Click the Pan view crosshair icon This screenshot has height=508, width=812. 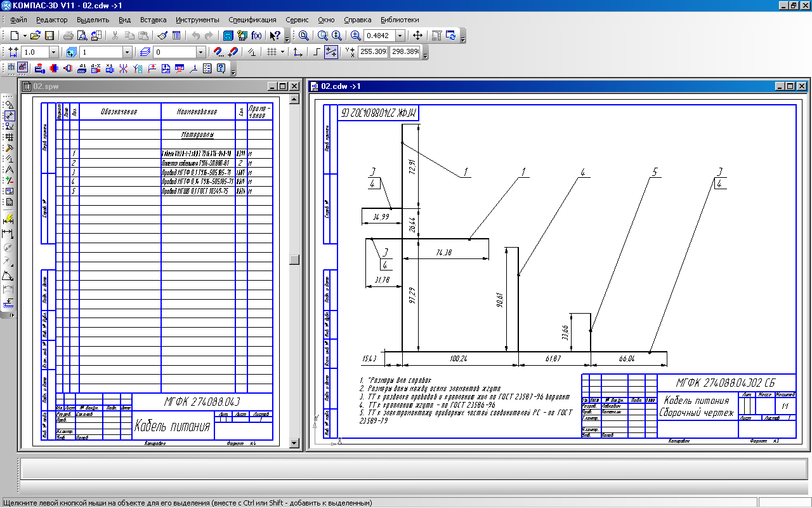(x=417, y=36)
